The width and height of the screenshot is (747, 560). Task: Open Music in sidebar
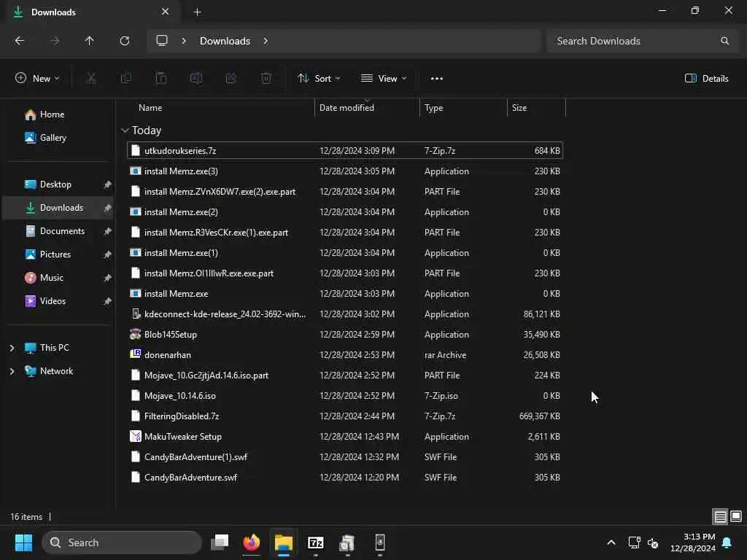tap(52, 278)
